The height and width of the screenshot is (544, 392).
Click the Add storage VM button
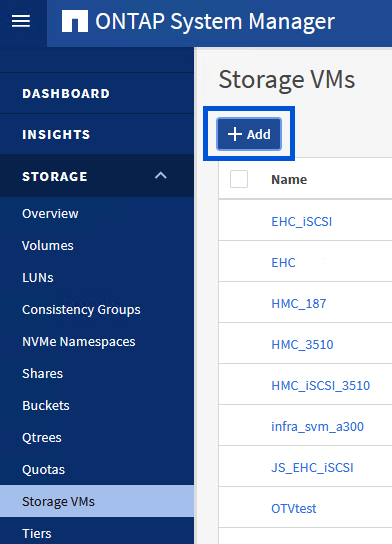[249, 134]
